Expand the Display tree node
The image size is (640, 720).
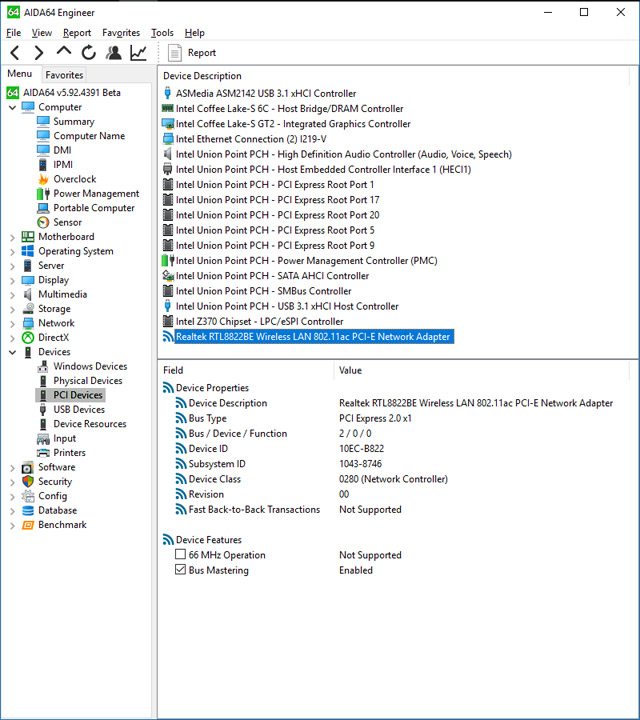click(x=12, y=281)
